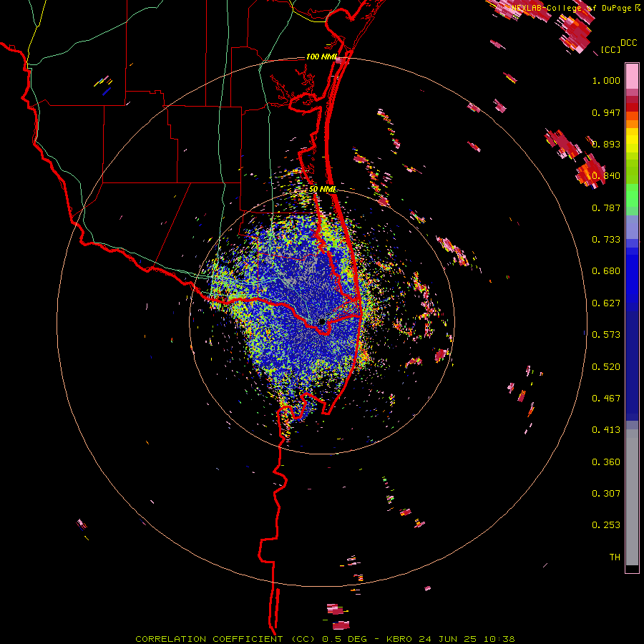Click the NEXLAB-College of DuPage label
Viewport: 644px width, 644px height.
[x=572, y=8]
